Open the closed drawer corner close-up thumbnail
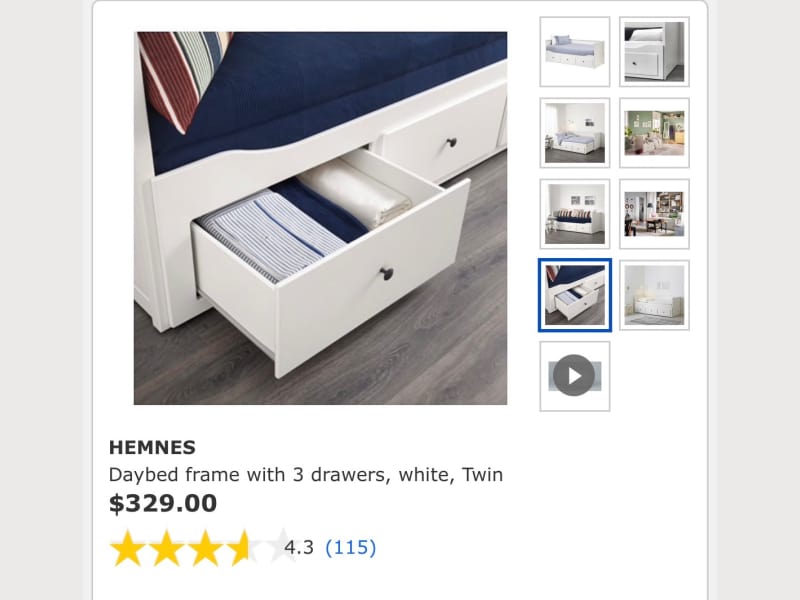This screenshot has width=800, height=600. [x=654, y=52]
